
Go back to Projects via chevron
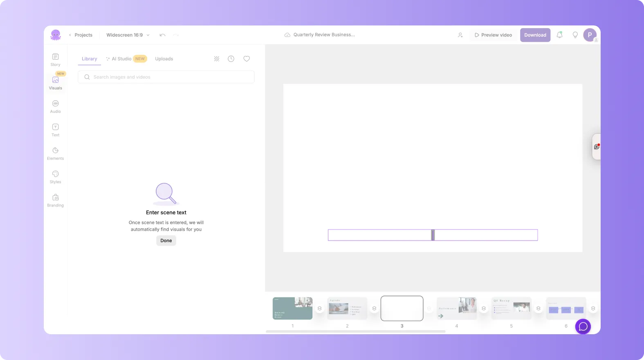pyautogui.click(x=70, y=35)
